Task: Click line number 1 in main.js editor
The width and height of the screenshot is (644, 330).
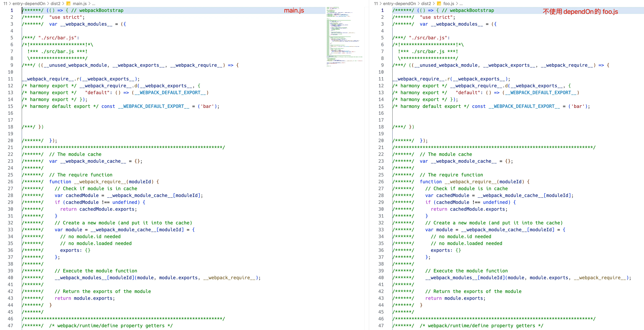Action: (12, 10)
